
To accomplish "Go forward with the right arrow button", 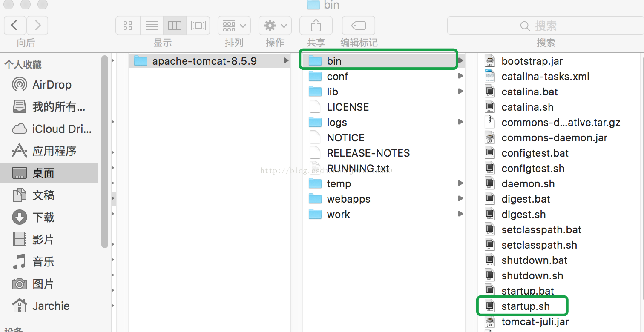I will point(37,26).
